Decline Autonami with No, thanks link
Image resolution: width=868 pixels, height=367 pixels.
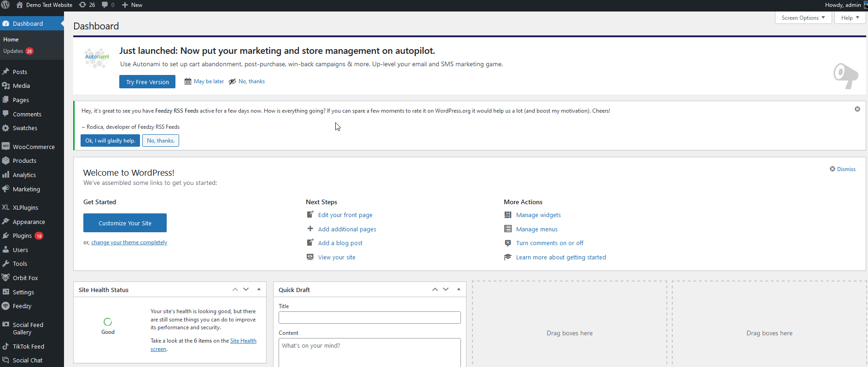(247, 81)
